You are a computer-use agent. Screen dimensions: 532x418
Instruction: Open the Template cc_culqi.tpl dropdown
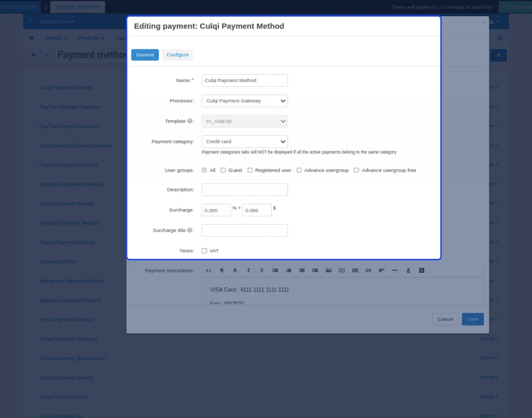tap(245, 121)
